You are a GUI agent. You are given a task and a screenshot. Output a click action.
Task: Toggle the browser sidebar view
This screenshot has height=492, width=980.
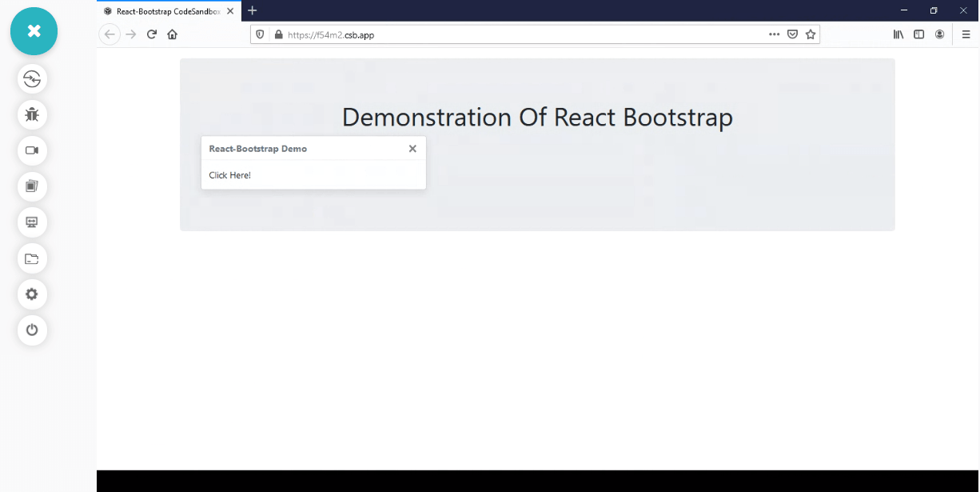[918, 34]
